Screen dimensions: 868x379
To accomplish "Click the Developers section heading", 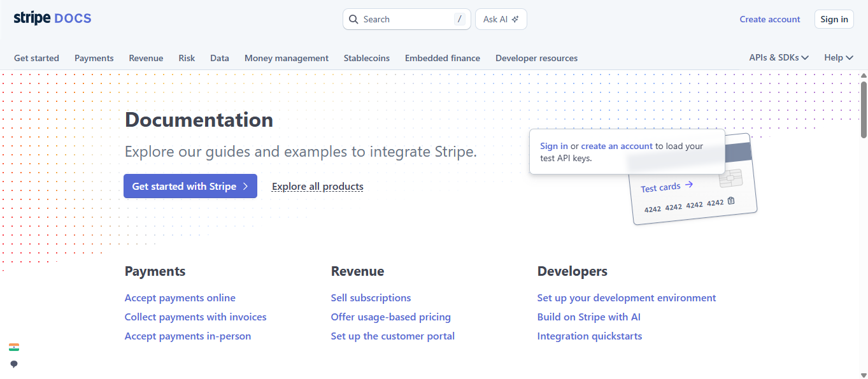I will point(573,271).
